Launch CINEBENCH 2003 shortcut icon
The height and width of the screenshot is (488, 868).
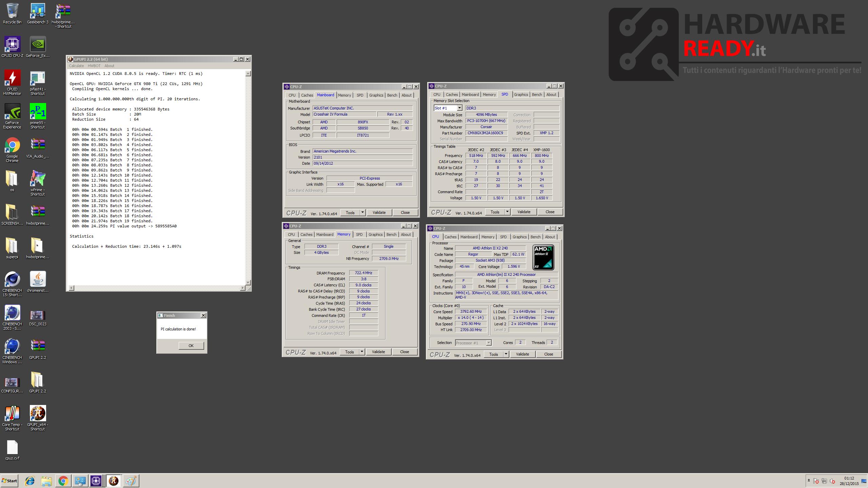[x=12, y=318]
